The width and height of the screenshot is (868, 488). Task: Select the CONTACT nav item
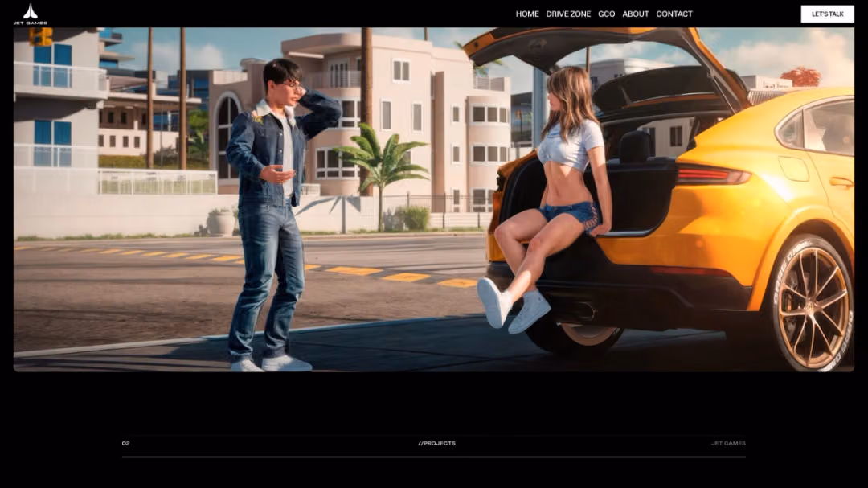[x=674, y=14]
